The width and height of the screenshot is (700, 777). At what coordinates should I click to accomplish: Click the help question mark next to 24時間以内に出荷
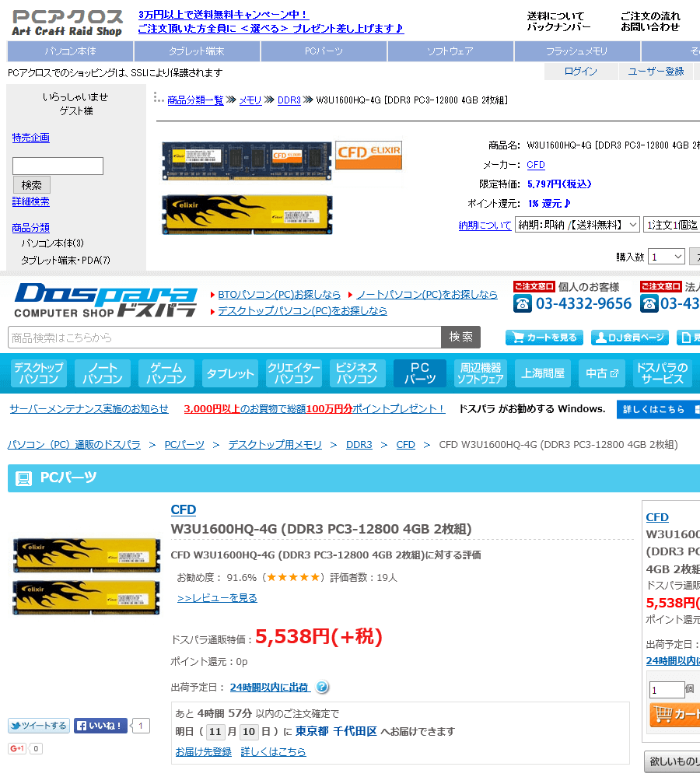point(322,687)
